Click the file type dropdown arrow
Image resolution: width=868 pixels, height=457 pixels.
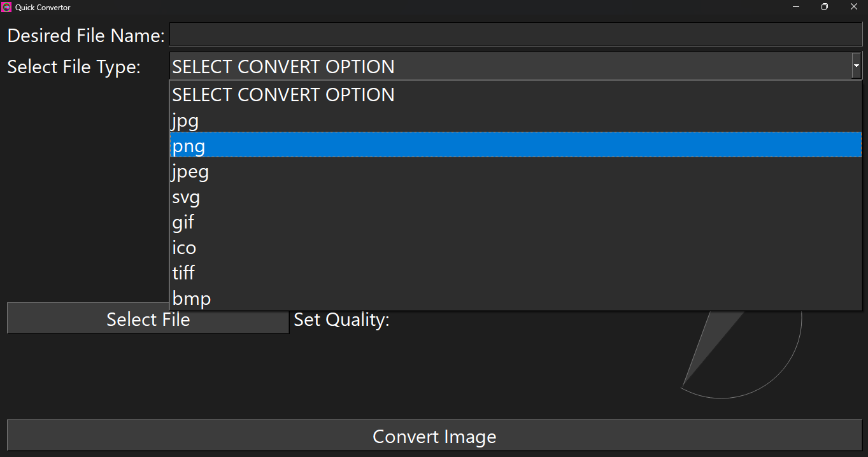point(857,66)
